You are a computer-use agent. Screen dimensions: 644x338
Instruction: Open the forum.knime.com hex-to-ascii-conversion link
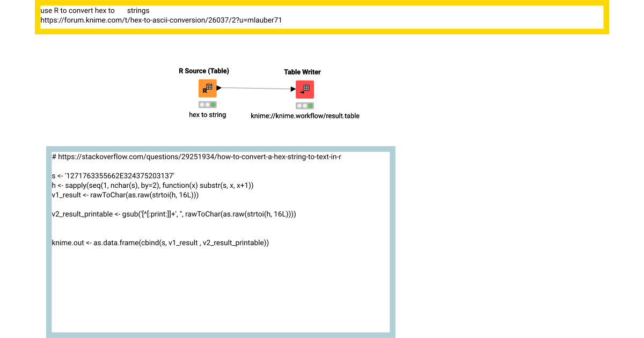(x=161, y=20)
